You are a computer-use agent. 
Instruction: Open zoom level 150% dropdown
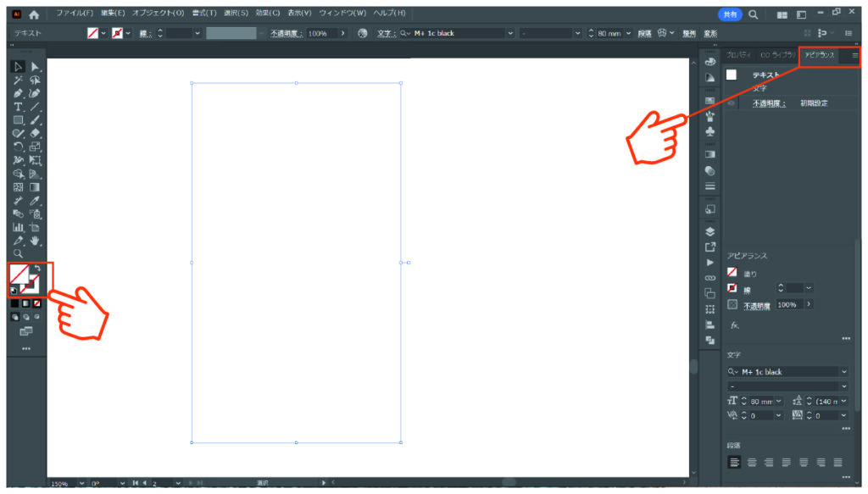pos(81,484)
